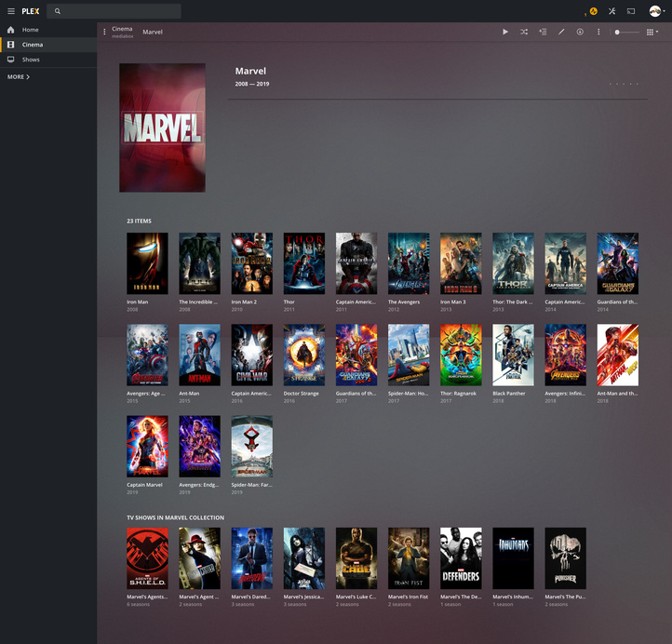Open the Guardians of the Galaxy 2014 poster
672x644 pixels.
(618, 263)
